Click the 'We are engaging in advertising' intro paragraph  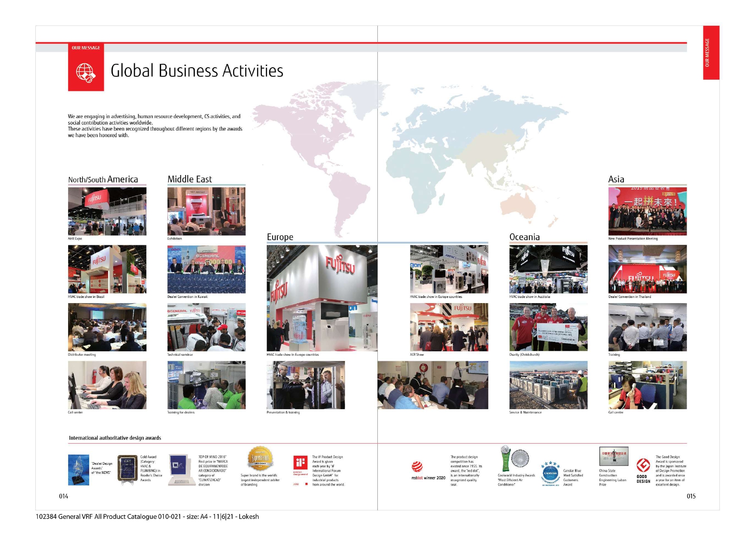coord(155,125)
